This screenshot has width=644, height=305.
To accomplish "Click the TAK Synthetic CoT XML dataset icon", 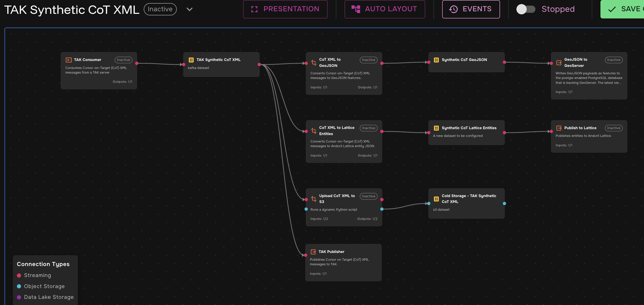I will point(191,60).
